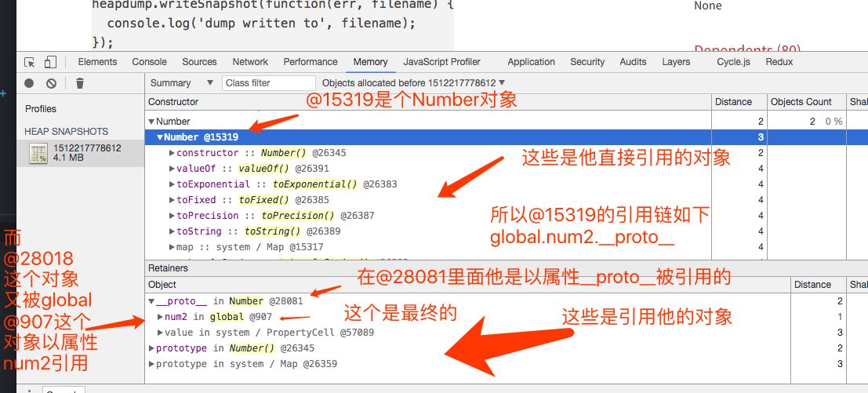Switch to the Cycle.js tab
Screen dimensions: 868x393
pos(733,62)
